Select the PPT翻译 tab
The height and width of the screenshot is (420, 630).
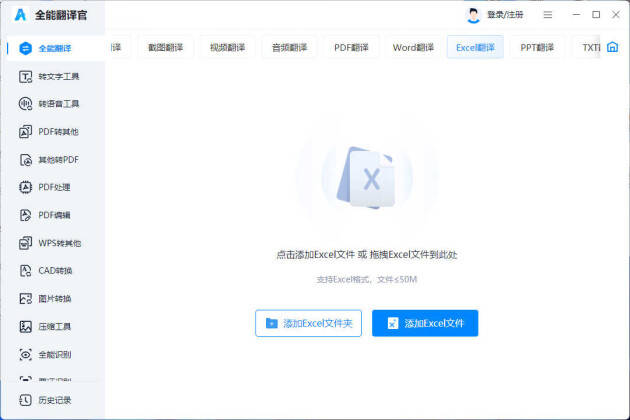pos(536,47)
